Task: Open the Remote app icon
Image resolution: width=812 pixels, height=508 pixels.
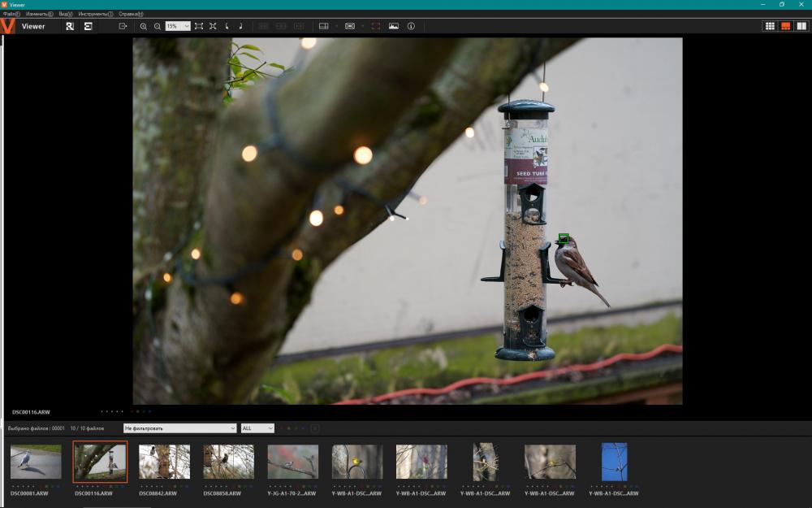Action: click(70, 26)
